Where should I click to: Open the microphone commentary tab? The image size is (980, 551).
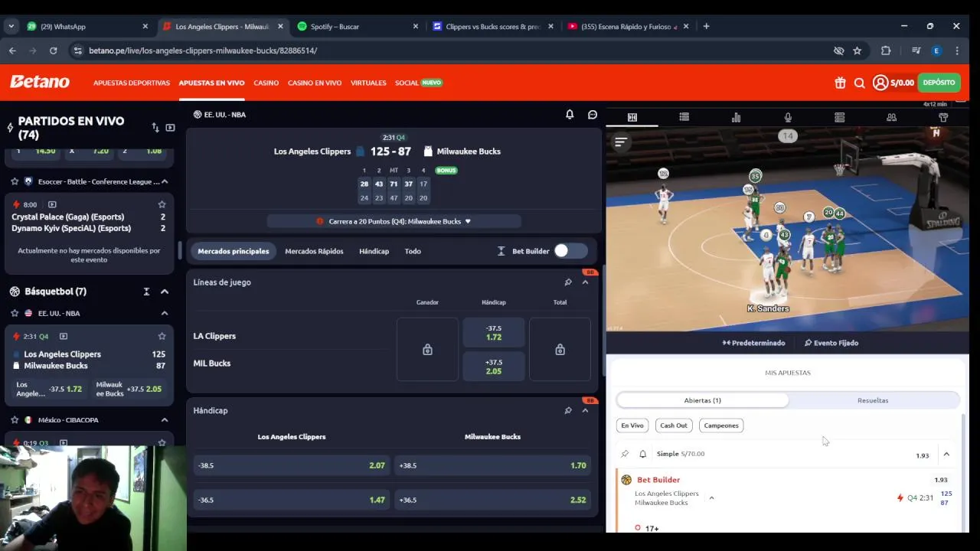[x=788, y=117]
